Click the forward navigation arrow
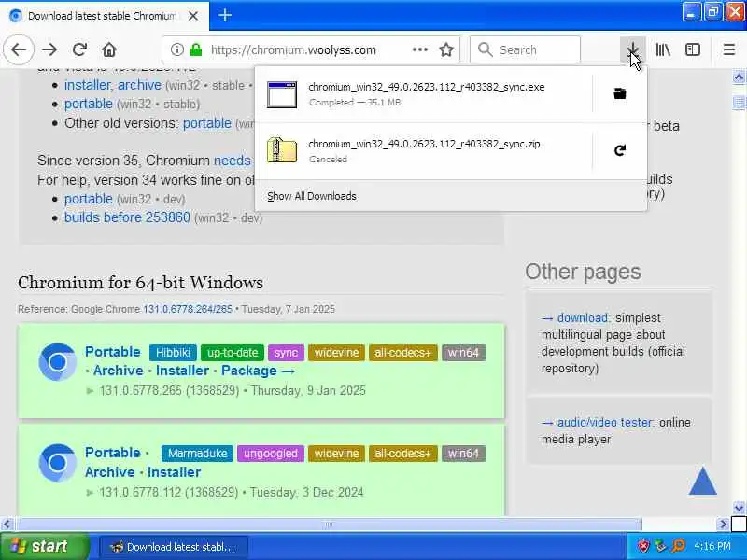Image resolution: width=747 pixels, height=560 pixels. (x=49, y=49)
